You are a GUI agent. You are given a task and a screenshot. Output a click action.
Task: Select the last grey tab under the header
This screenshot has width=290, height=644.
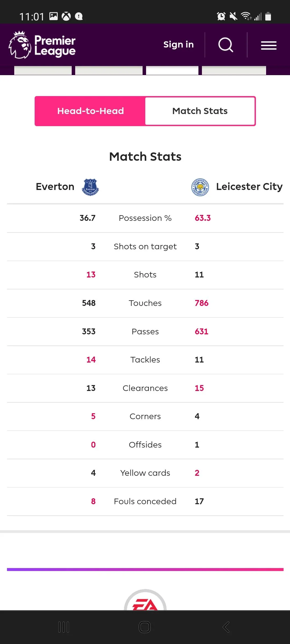point(234,70)
